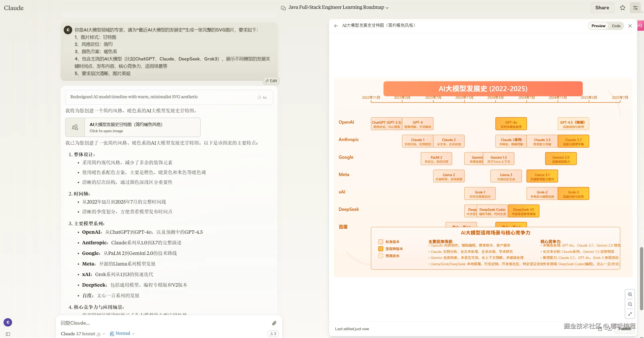Click the fit-to-view collapse arrows icon
Image resolution: width=644 pixels, height=338 pixels.
tap(630, 314)
